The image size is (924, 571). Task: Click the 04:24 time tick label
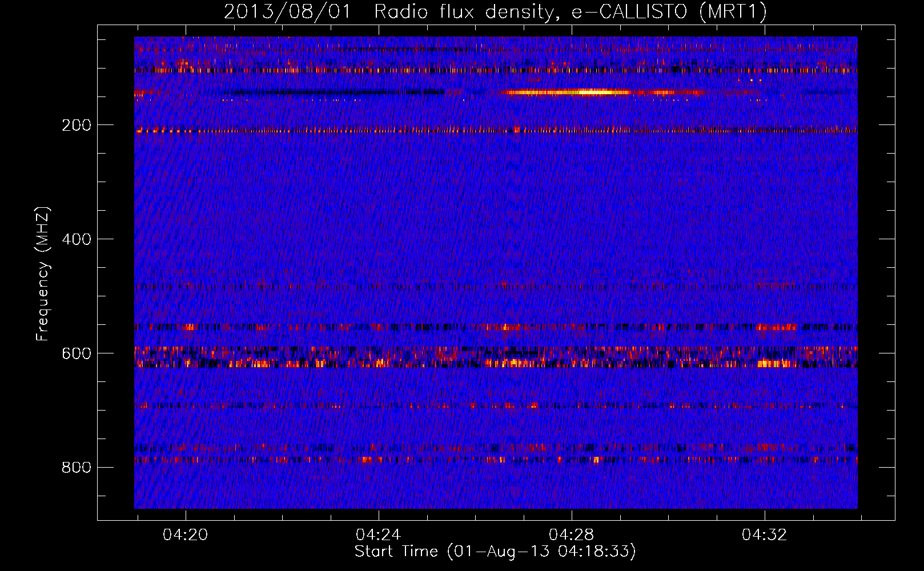[x=379, y=535]
